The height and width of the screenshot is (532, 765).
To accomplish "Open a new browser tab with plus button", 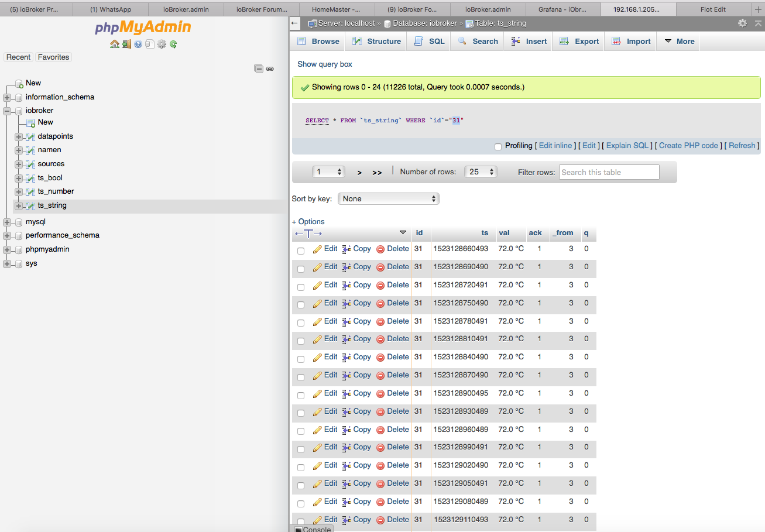I will pyautogui.click(x=758, y=9).
